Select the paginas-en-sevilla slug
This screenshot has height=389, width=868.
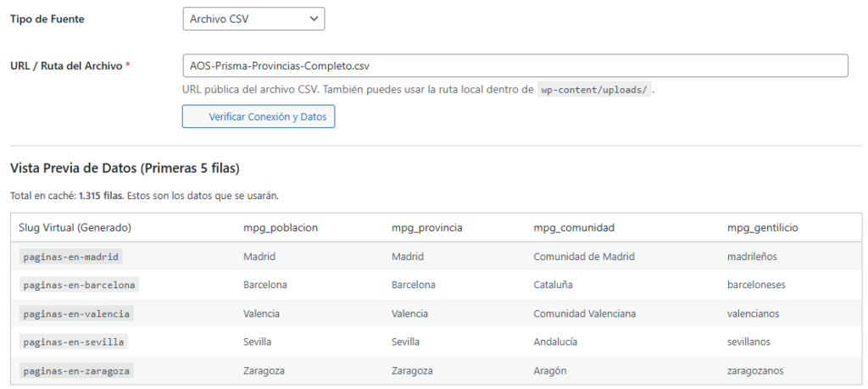pyautogui.click(x=74, y=342)
